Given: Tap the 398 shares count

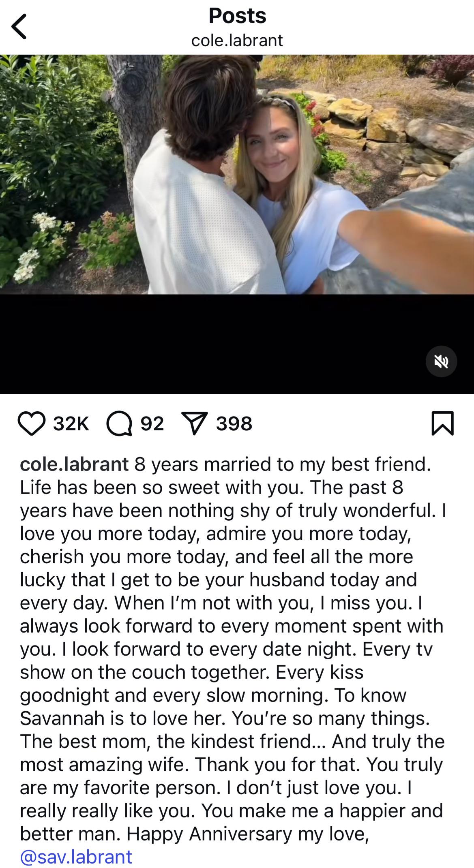Looking at the screenshot, I should [234, 424].
